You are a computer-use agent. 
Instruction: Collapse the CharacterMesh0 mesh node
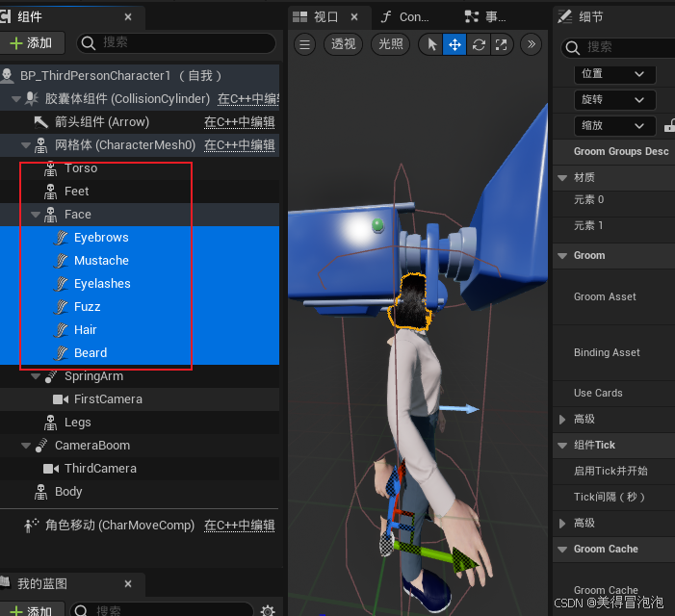click(26, 145)
